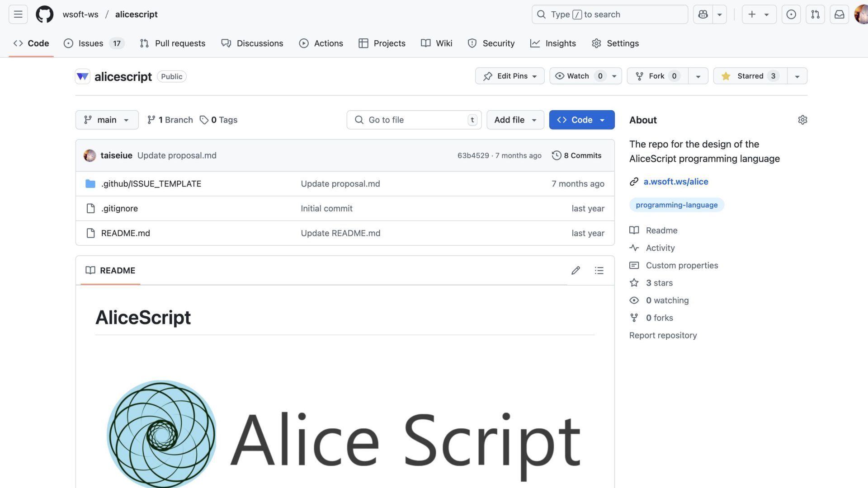Open the a.wsoft.ws/alice link

tap(675, 182)
